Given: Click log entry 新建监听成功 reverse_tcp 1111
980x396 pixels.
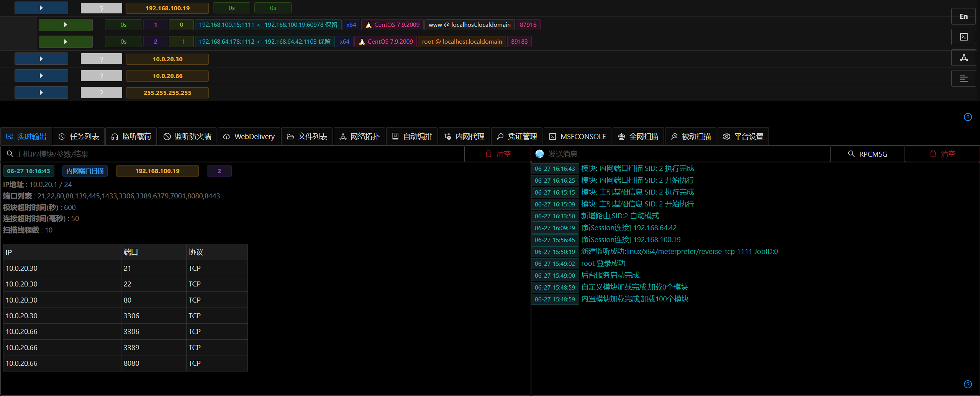Looking at the screenshot, I should click(x=679, y=252).
